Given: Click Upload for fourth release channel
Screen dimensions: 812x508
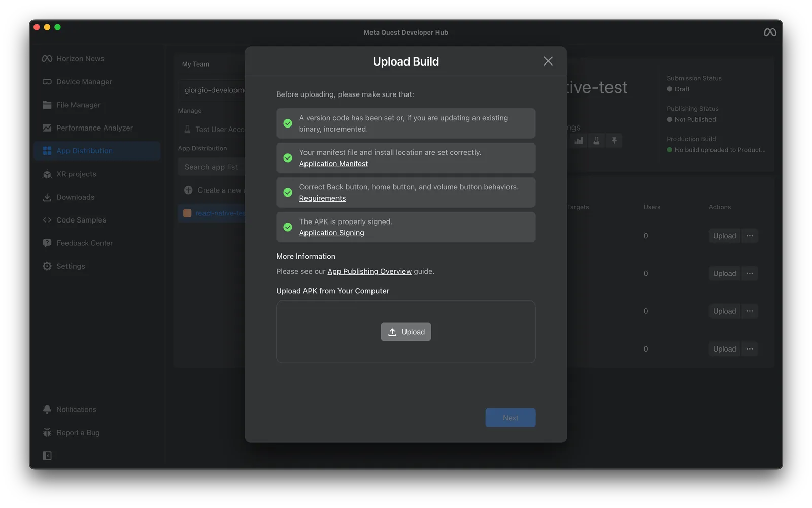Looking at the screenshot, I should coord(724,348).
